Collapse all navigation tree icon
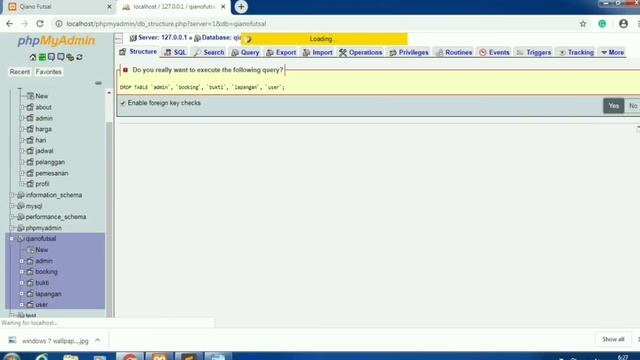The image size is (640, 360). tap(98, 83)
